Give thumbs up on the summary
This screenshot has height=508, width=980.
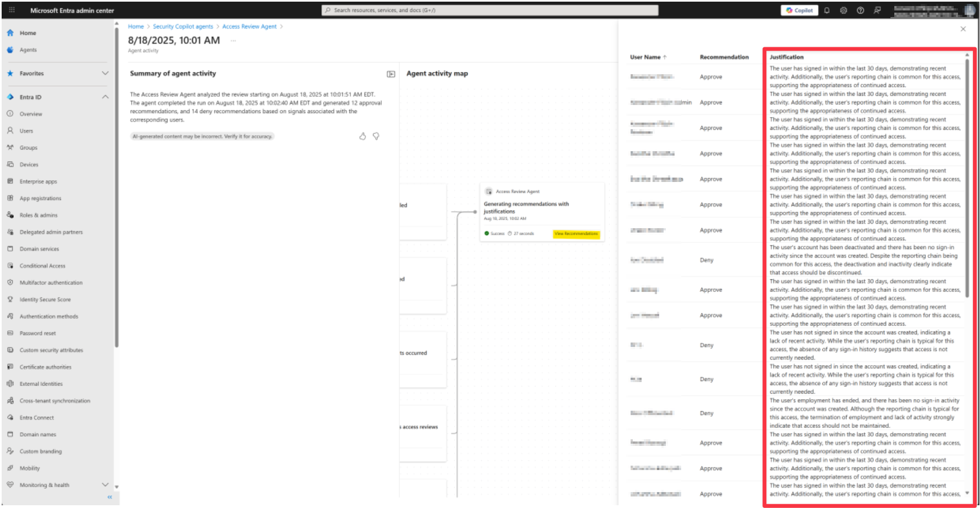pos(363,136)
